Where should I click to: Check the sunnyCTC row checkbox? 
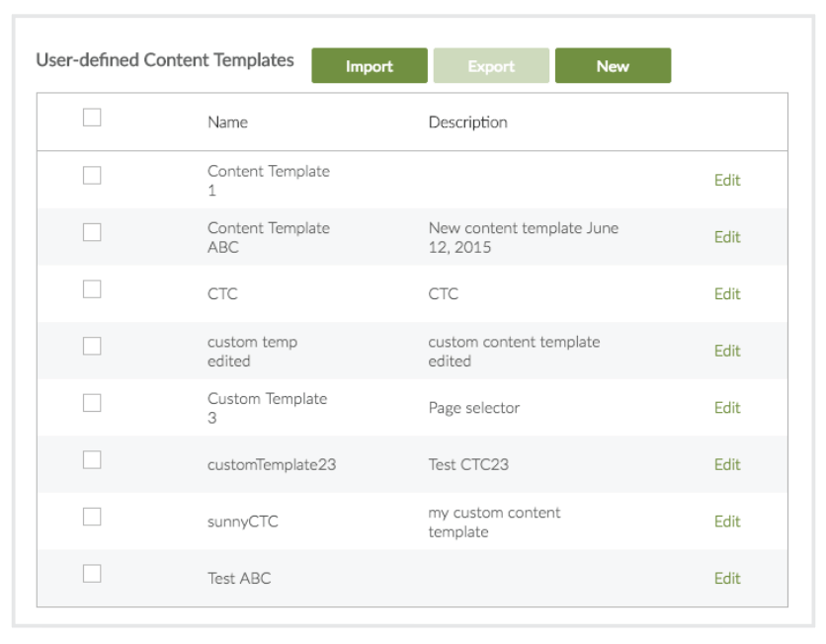tap(92, 517)
